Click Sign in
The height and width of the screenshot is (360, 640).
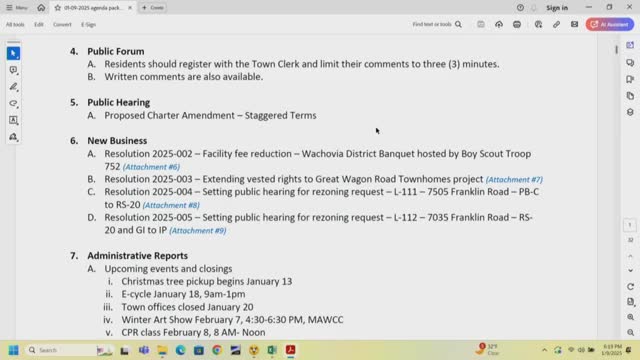557,8
